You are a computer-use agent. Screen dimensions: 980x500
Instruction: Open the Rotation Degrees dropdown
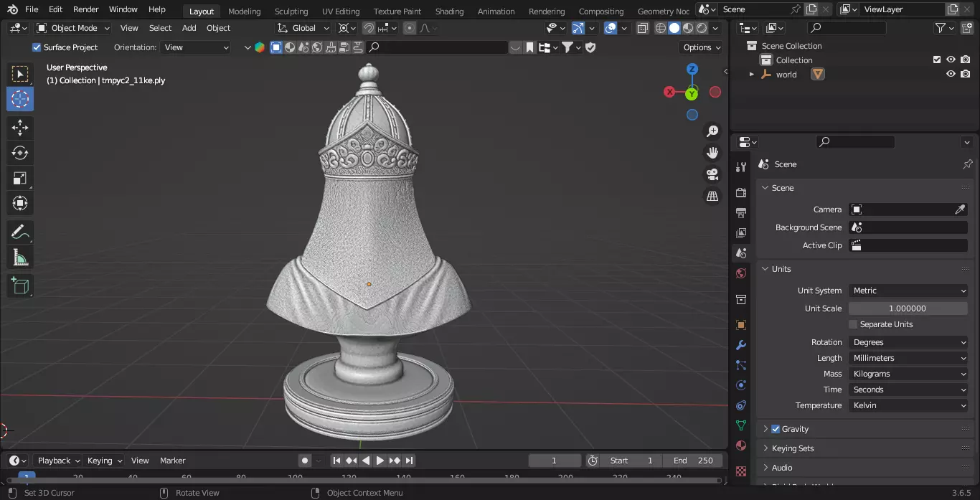point(908,342)
